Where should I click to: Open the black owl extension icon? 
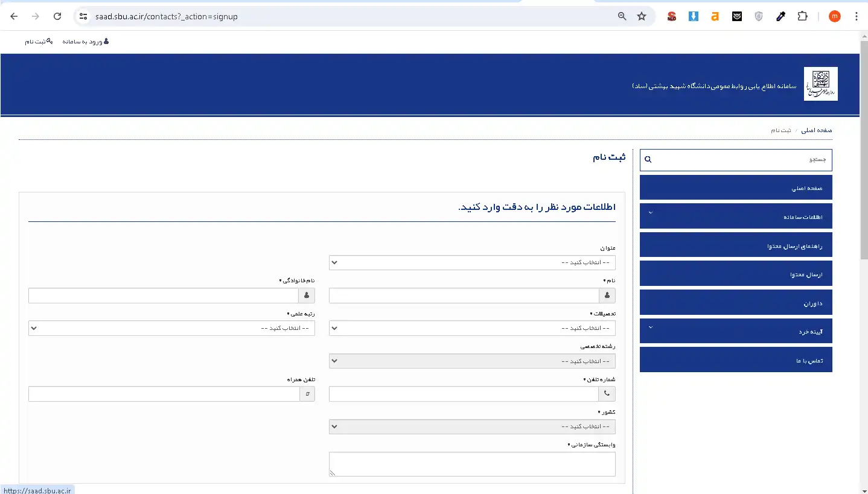pos(737,16)
